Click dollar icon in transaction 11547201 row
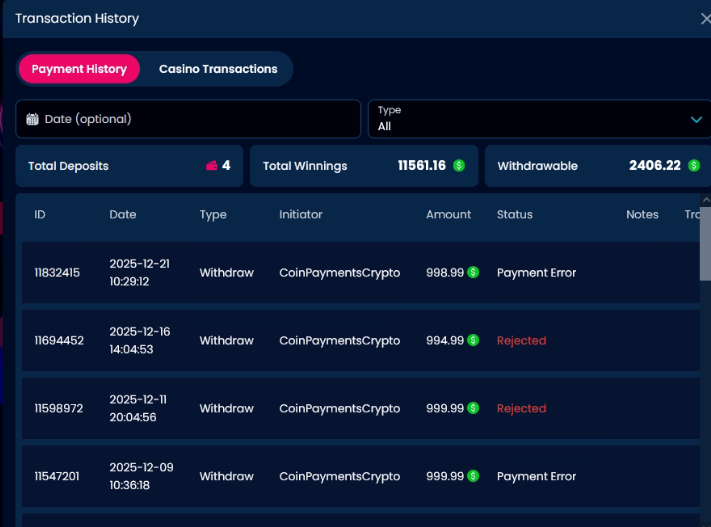 coord(473,476)
